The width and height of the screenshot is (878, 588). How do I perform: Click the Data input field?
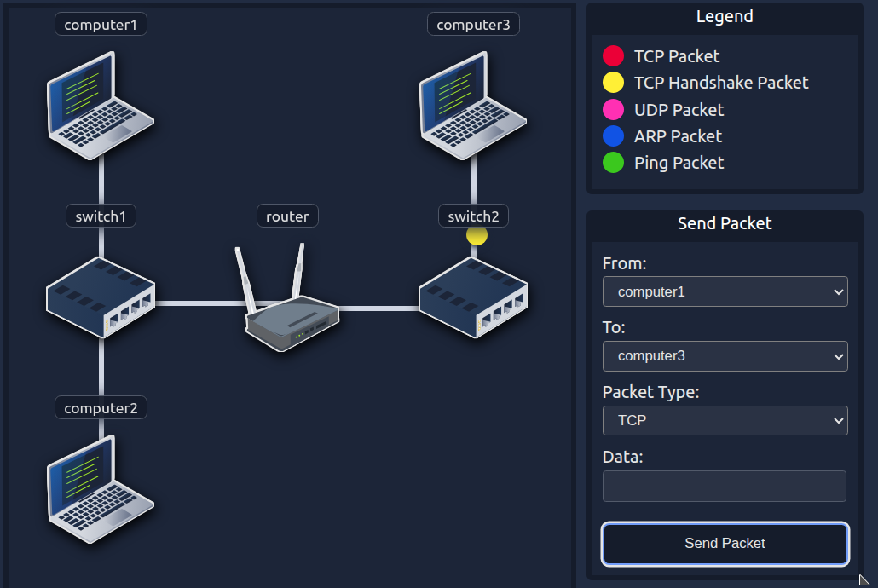pyautogui.click(x=725, y=486)
